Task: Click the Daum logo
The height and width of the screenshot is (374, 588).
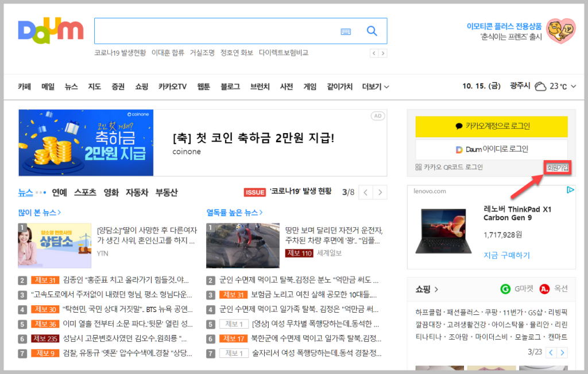Action: pyautogui.click(x=51, y=30)
